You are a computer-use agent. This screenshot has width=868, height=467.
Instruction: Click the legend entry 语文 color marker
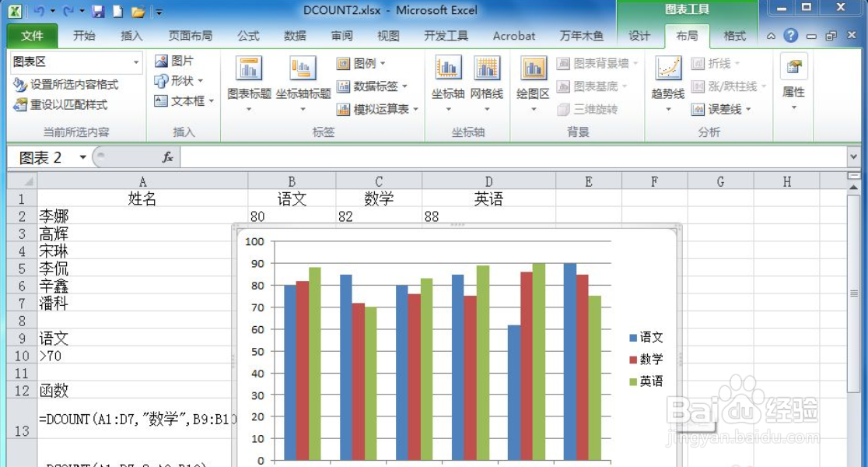(x=633, y=337)
